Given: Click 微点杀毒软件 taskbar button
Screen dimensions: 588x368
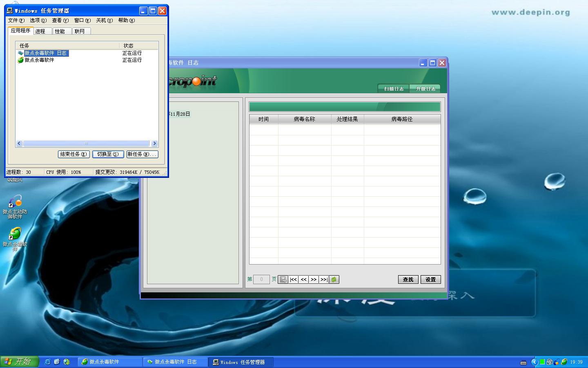Looking at the screenshot, I should click(x=110, y=362).
